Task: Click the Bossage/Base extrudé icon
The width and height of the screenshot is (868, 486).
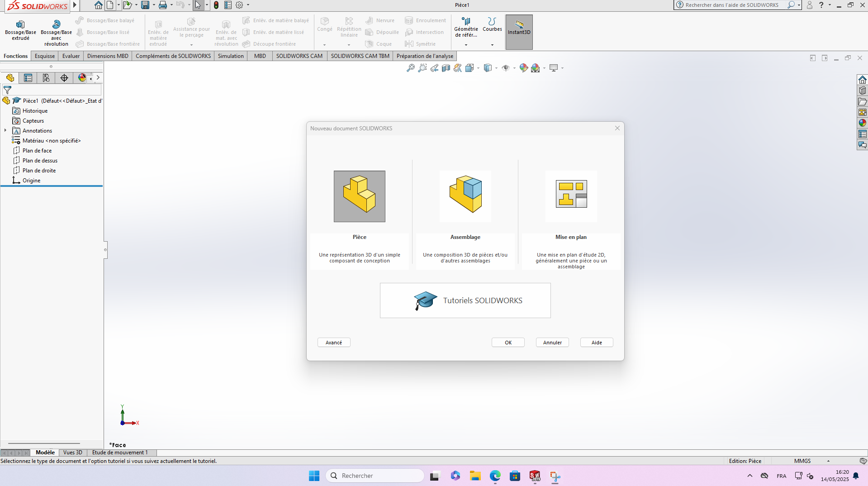Action: (20, 24)
